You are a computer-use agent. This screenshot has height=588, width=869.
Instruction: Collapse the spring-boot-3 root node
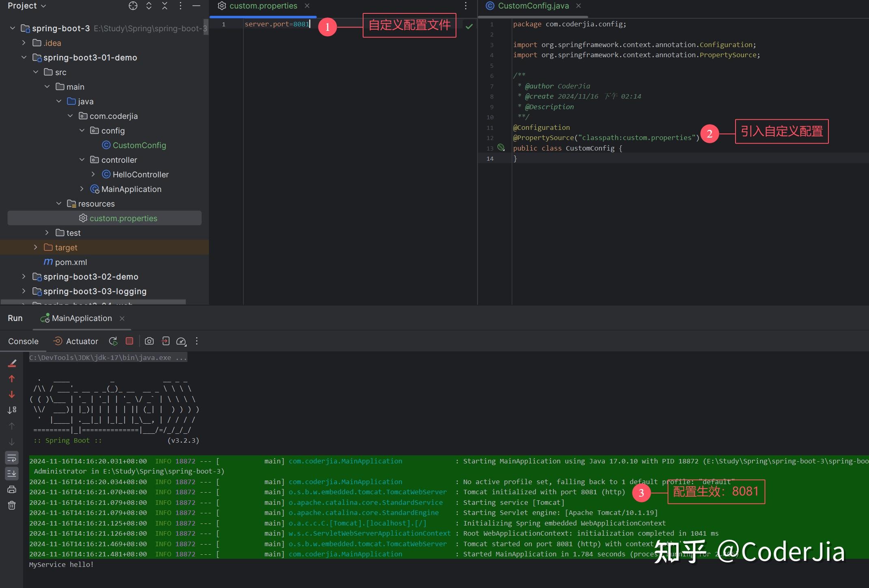click(13, 28)
